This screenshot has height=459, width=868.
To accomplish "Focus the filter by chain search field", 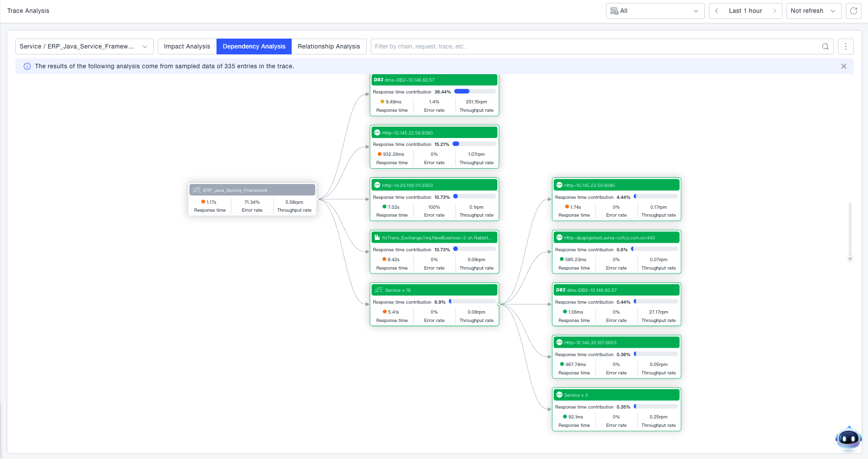I will [x=593, y=46].
